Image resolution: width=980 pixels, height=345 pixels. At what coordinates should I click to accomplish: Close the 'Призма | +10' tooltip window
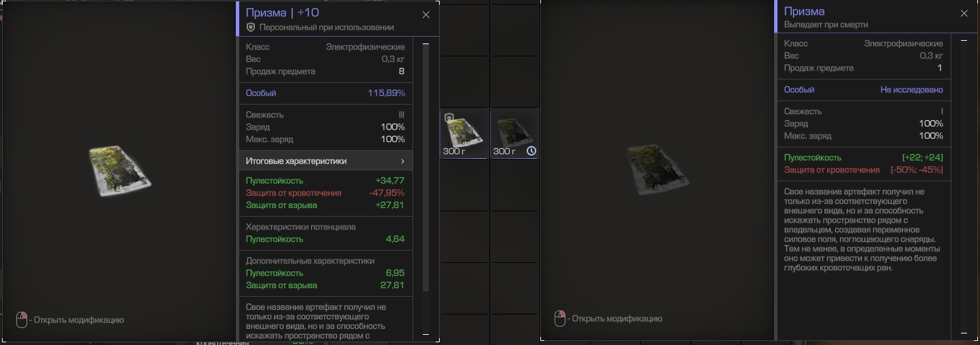426,15
